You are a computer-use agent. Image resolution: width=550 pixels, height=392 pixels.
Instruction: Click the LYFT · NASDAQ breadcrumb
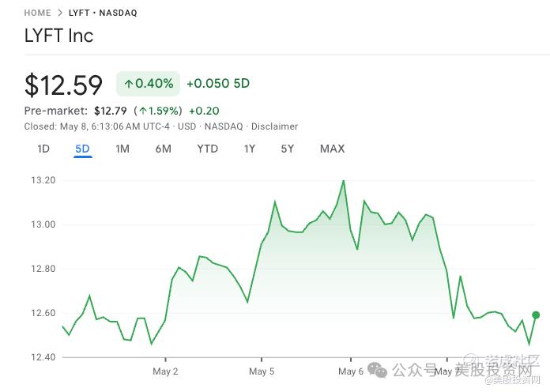103,13
